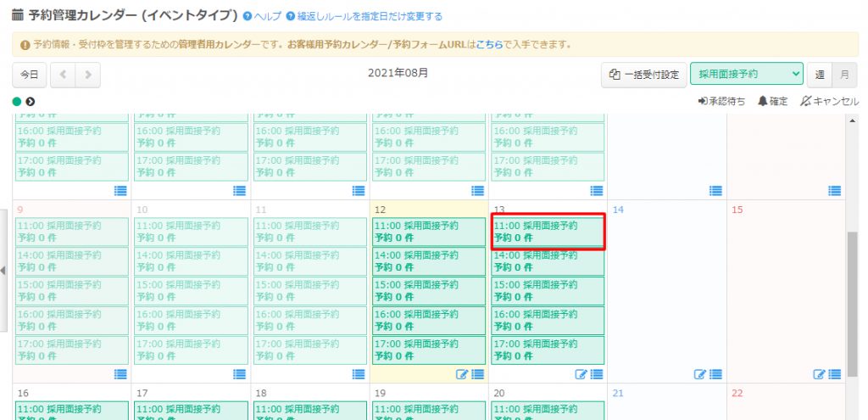Click the help question mark icon
This screenshot has width=868, height=420.
[x=247, y=17]
